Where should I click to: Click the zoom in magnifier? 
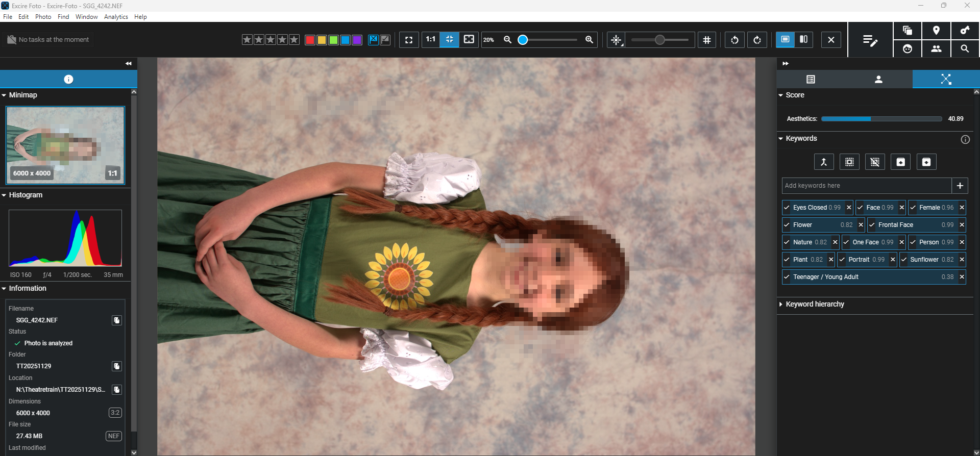589,40
